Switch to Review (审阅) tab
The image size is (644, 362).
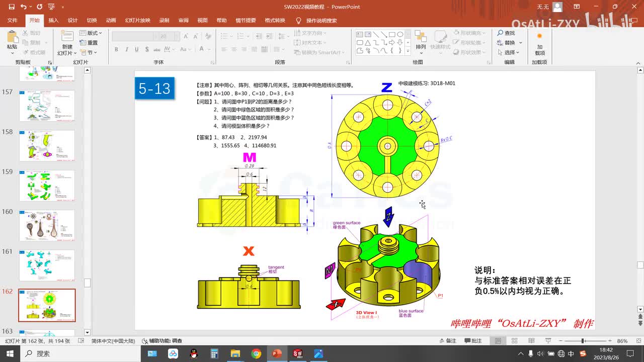coord(183,21)
